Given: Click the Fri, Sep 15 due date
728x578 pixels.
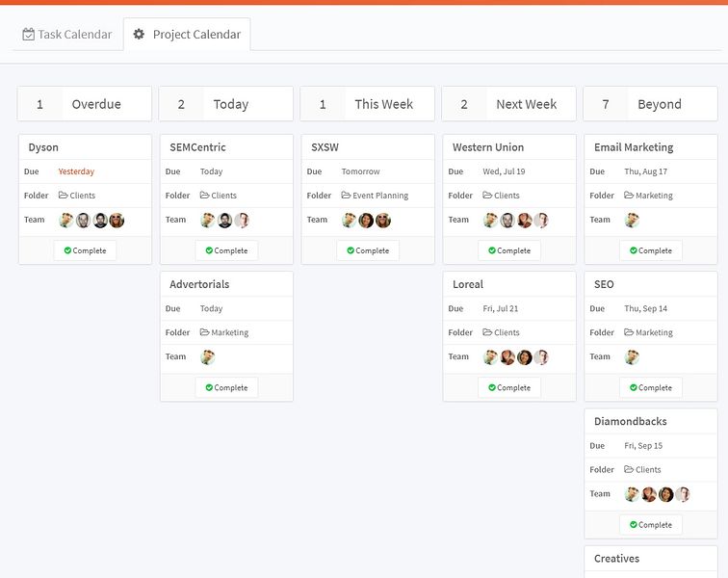Looking at the screenshot, I should click(643, 446).
